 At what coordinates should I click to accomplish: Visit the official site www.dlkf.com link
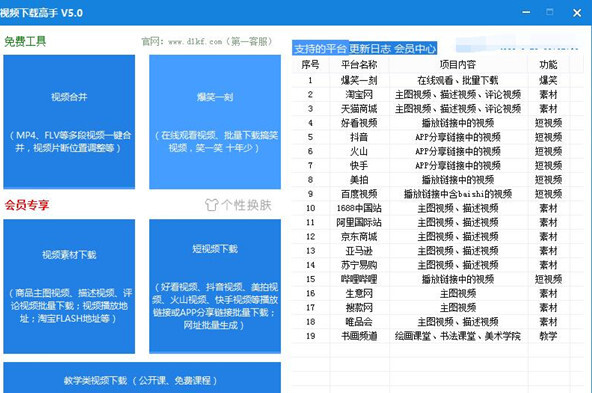195,42
